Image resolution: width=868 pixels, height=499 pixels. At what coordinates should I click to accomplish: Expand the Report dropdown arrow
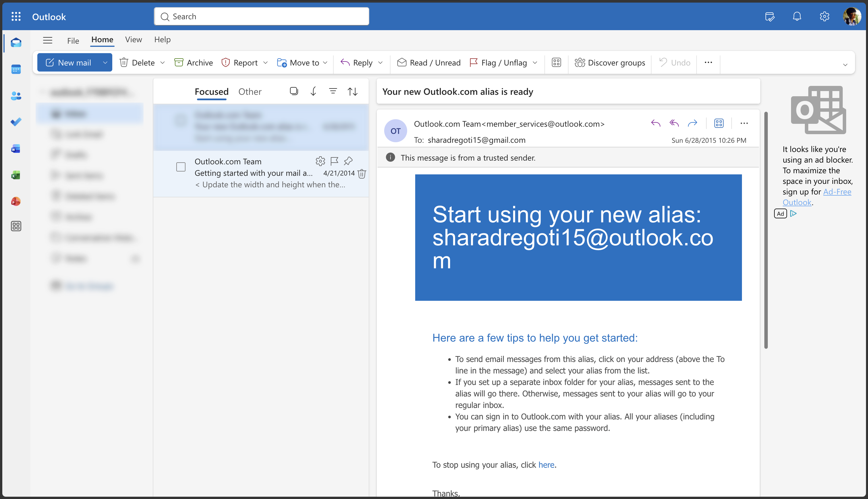[266, 62]
